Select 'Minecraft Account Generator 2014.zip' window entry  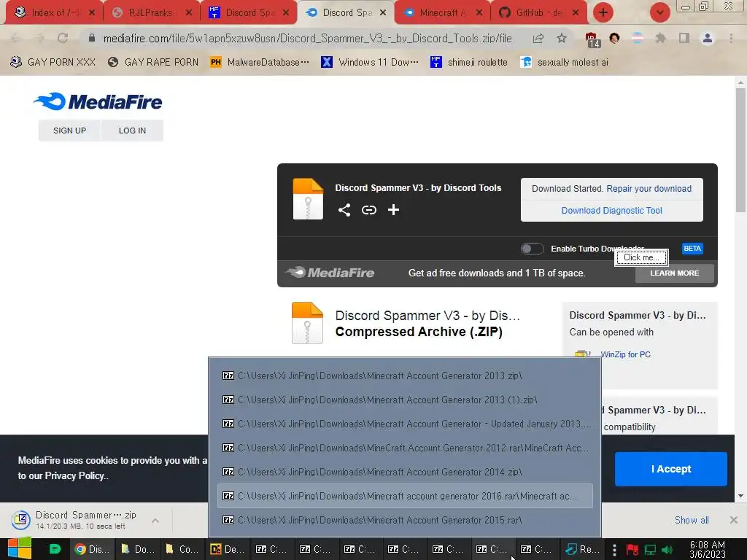point(405,472)
